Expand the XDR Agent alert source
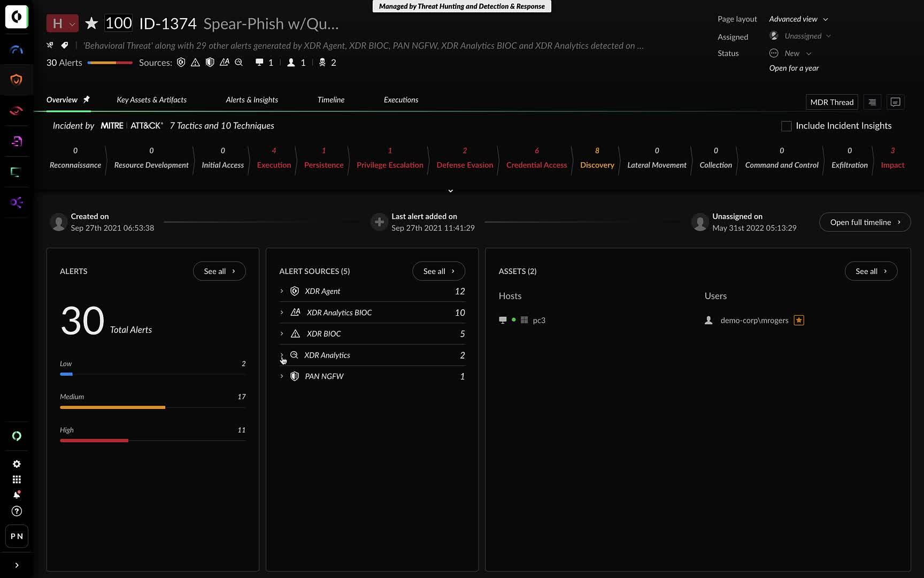924x578 pixels. 282,291
